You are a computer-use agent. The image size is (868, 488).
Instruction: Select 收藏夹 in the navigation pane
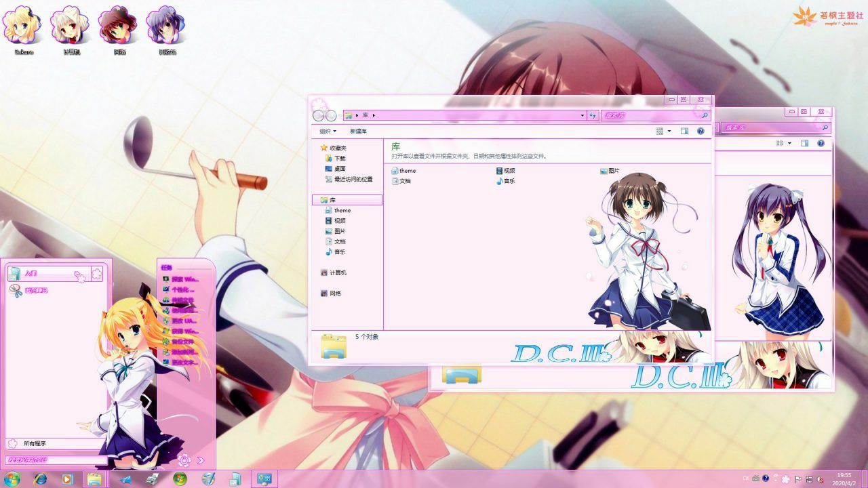pos(333,148)
